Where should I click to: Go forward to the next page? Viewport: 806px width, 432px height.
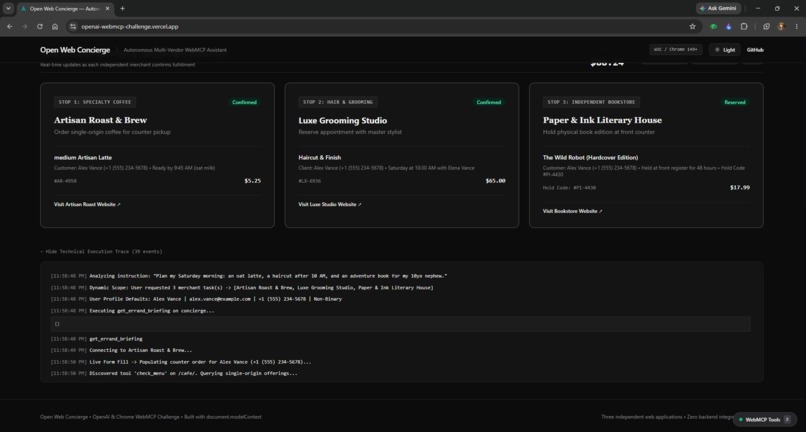click(x=24, y=26)
